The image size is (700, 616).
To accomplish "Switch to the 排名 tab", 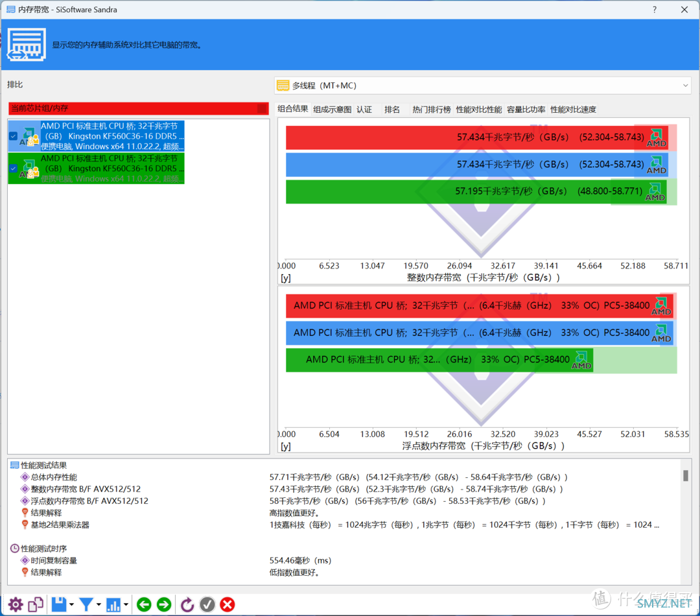I will point(392,110).
